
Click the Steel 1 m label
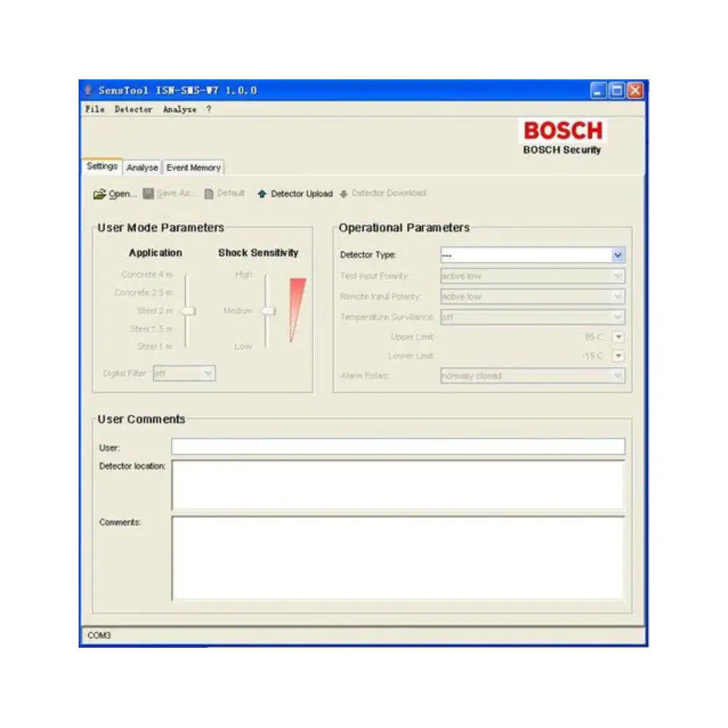coord(154,347)
